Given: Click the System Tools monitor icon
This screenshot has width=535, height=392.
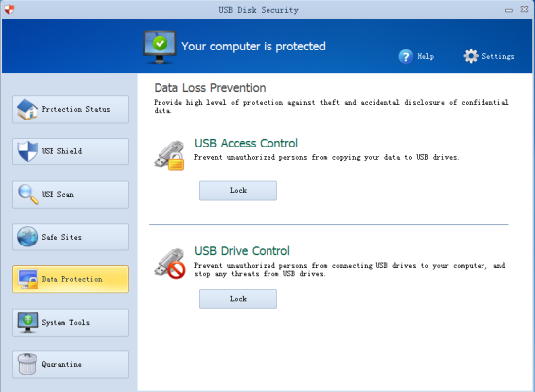Looking at the screenshot, I should click(28, 322).
